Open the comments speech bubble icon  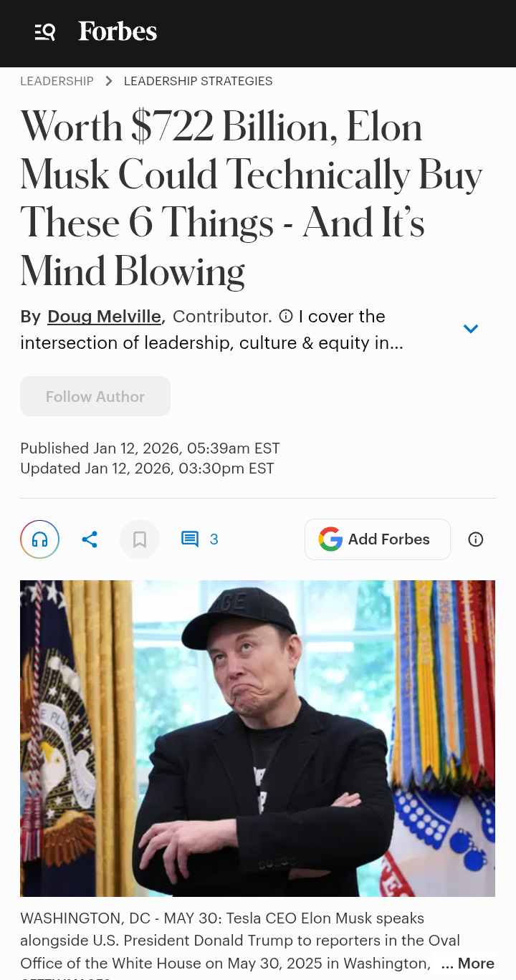pos(190,539)
